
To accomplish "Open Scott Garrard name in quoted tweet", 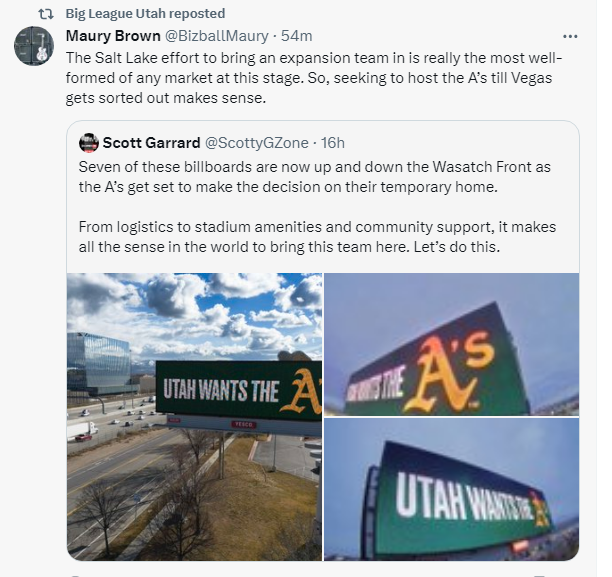I will (x=151, y=143).
